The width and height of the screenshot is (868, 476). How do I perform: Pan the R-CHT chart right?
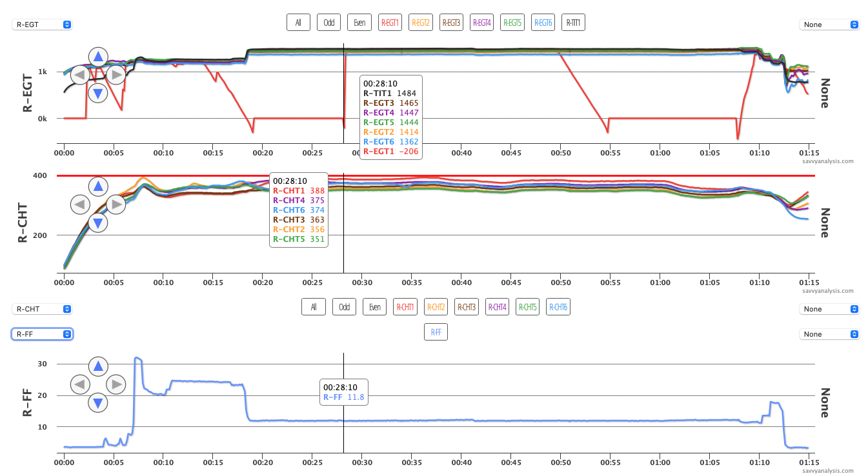pyautogui.click(x=116, y=204)
